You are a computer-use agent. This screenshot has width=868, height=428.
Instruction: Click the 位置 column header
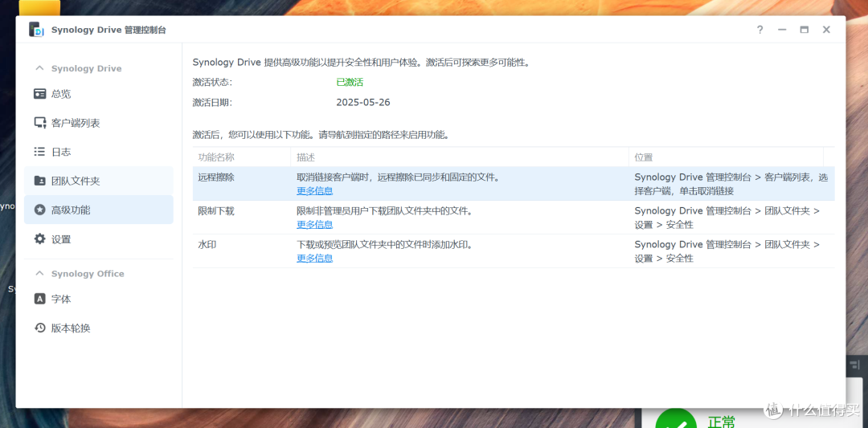(726, 157)
